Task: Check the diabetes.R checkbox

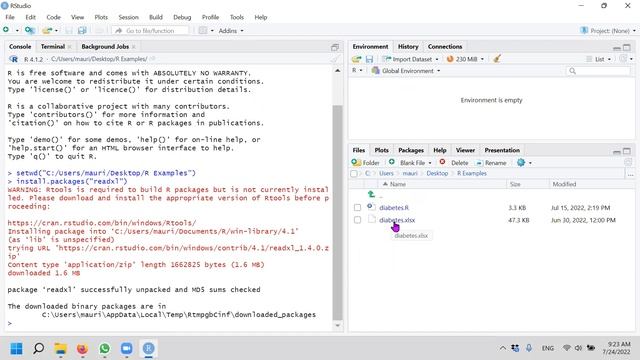Action: (x=358, y=207)
